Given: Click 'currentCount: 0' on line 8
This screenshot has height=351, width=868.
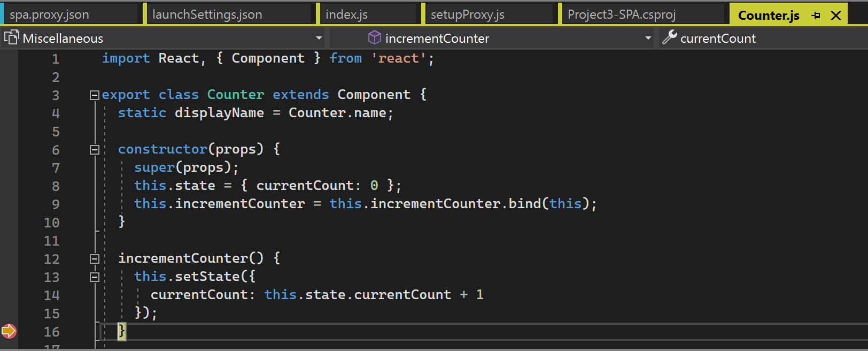Looking at the screenshot, I should pyautogui.click(x=317, y=186).
